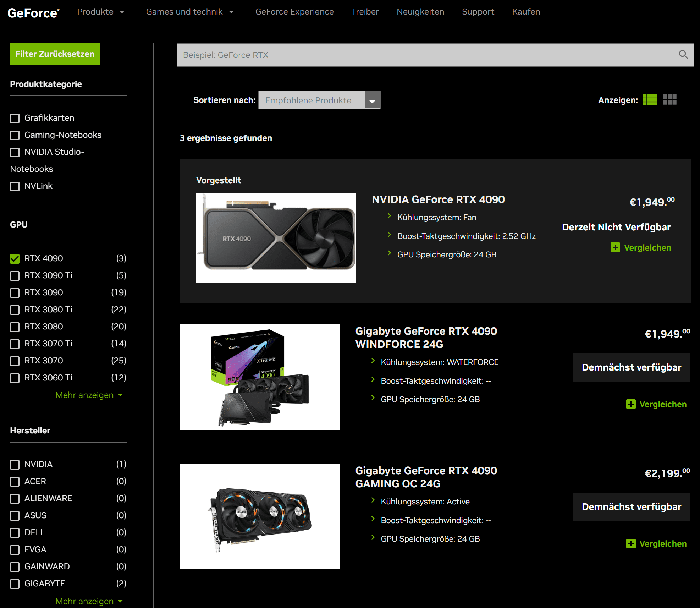Open Gigabyte RTX 4090 GAMING OC 24G title
The width and height of the screenshot is (700, 608).
(x=426, y=477)
